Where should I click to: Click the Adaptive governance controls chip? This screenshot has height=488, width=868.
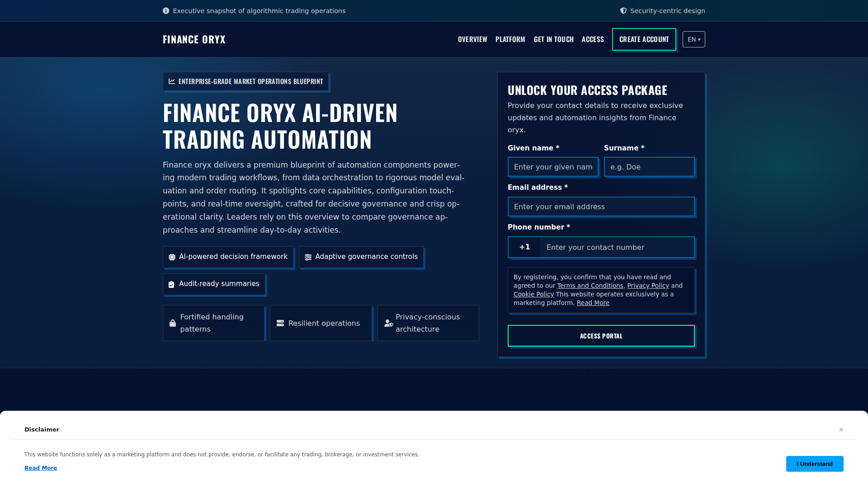361,257
